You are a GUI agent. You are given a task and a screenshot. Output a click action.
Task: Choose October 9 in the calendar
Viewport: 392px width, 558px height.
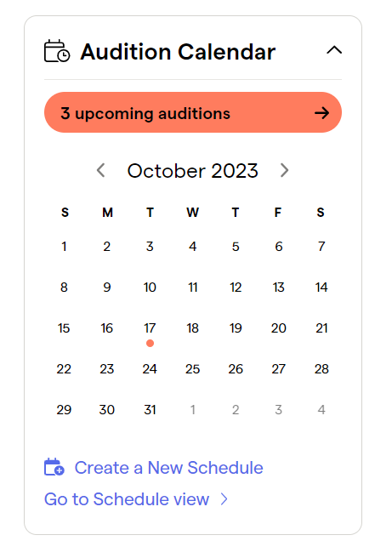click(x=106, y=288)
